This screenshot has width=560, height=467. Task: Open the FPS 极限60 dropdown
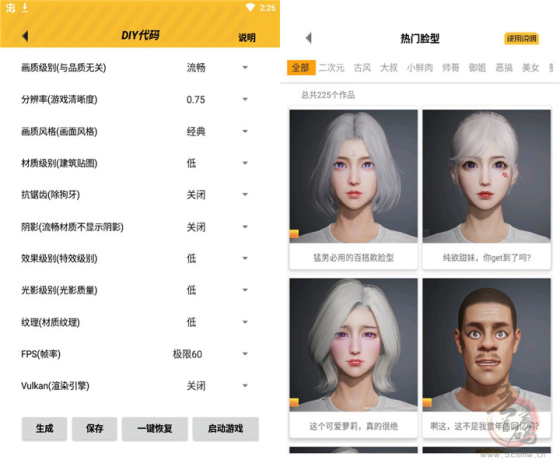[245, 354]
